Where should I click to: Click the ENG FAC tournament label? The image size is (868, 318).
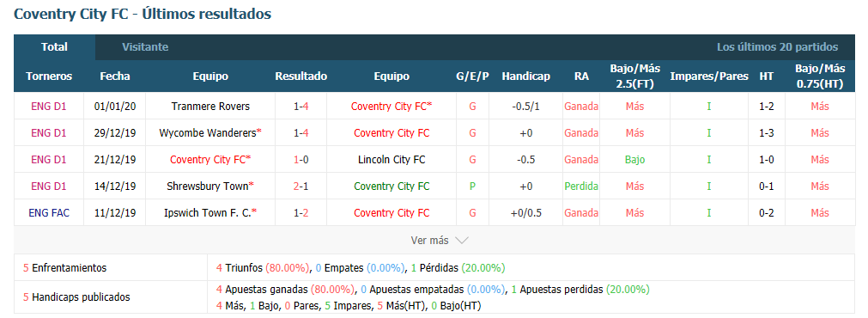coord(49,213)
